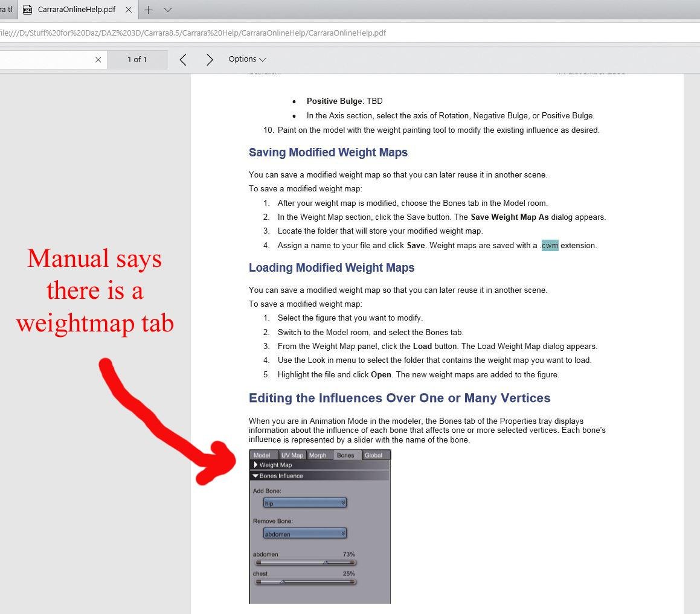Screen dimensions: 700x614
Task: Close the CarraraOnlineHelp.pdf browser tab
Action: [x=129, y=10]
